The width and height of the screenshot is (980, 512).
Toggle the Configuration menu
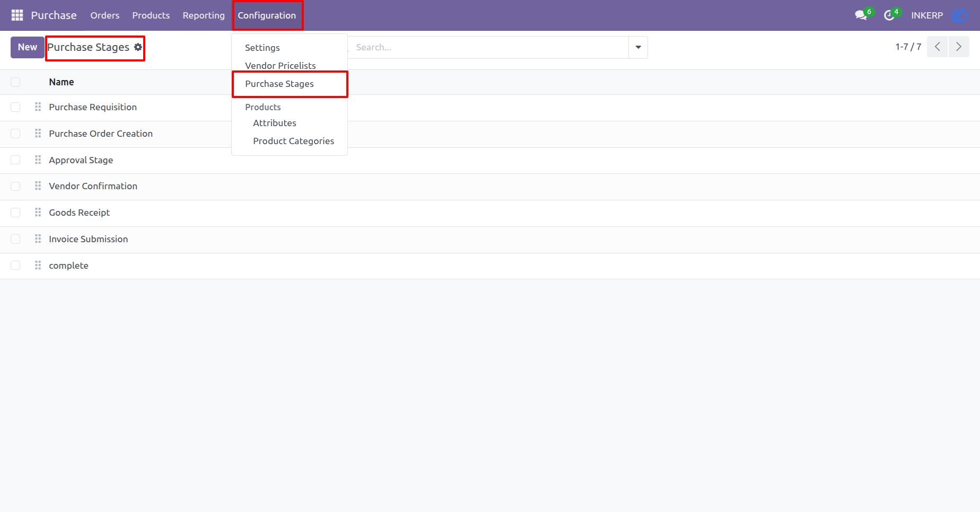(x=267, y=15)
